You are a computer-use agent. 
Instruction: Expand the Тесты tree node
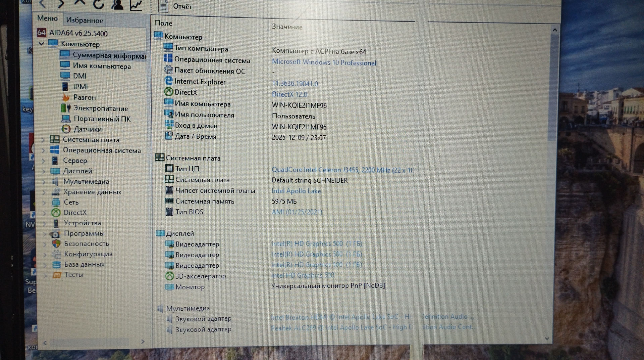tap(45, 275)
